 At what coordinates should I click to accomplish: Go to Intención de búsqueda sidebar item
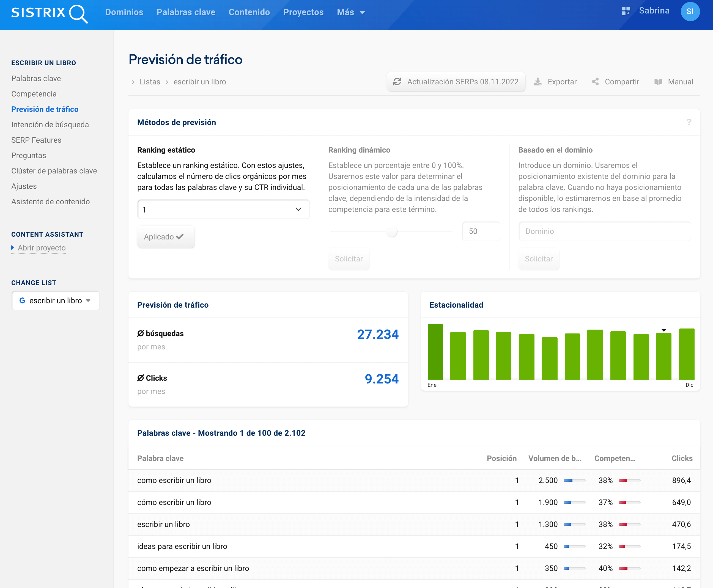click(50, 125)
